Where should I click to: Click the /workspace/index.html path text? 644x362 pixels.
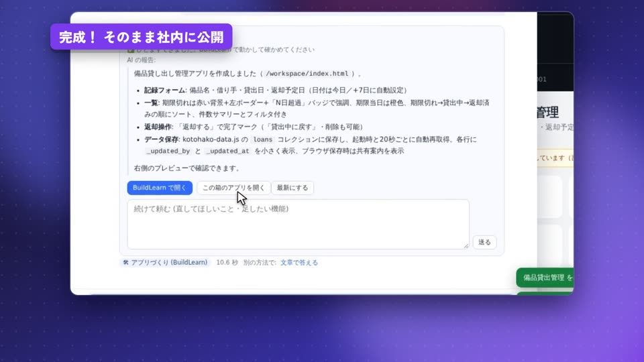[x=307, y=74]
